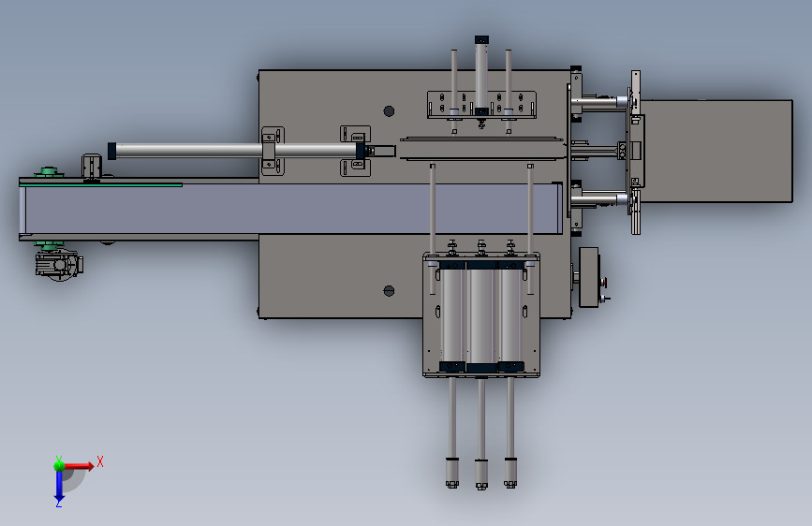Select the slotted mounting bracket at the top

[481, 105]
